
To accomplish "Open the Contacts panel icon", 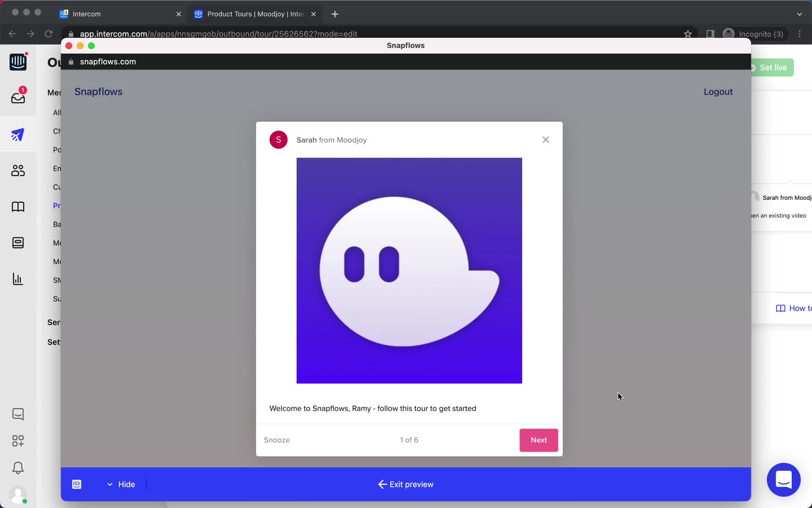I will [x=17, y=170].
